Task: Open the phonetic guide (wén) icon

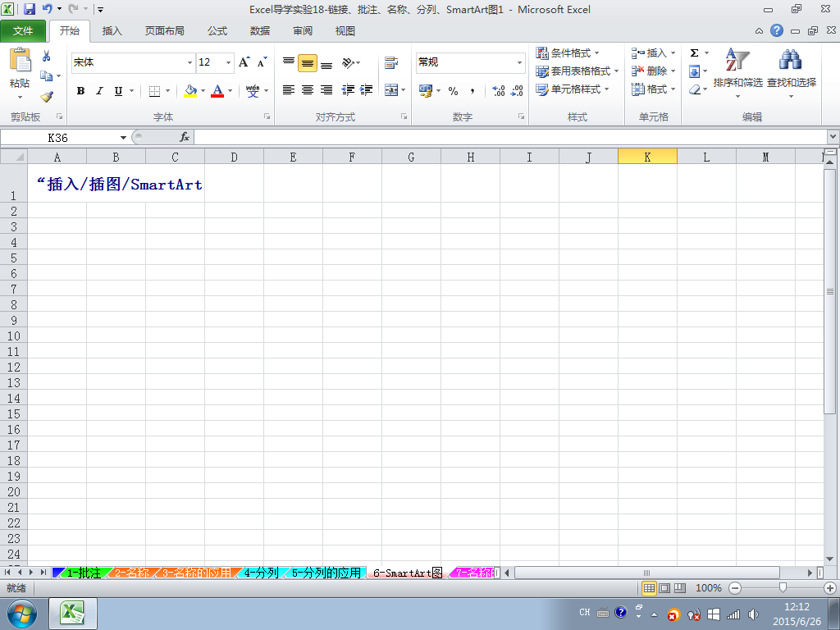Action: (x=253, y=91)
